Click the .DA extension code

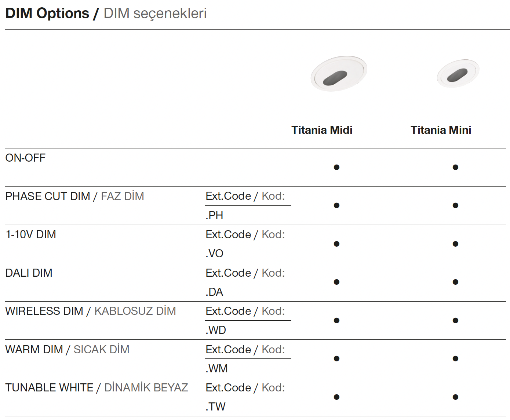point(214,292)
